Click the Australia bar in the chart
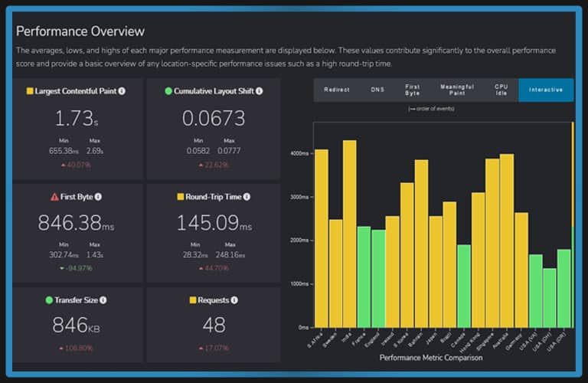 tap(508, 241)
